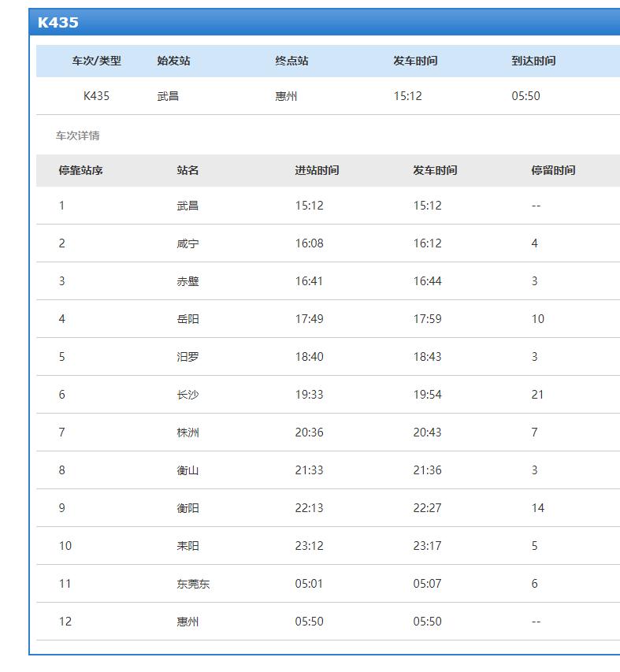Click the K435 title in blue header
Image resolution: width=620 pixels, height=672 pixels.
[58, 22]
